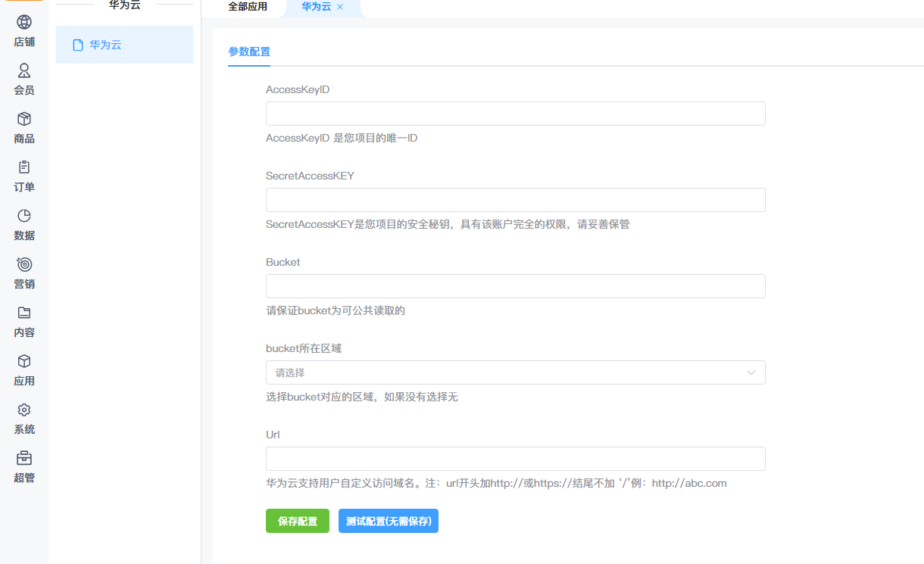
Task: Open the 系统 settings gear icon
Action: click(x=24, y=410)
